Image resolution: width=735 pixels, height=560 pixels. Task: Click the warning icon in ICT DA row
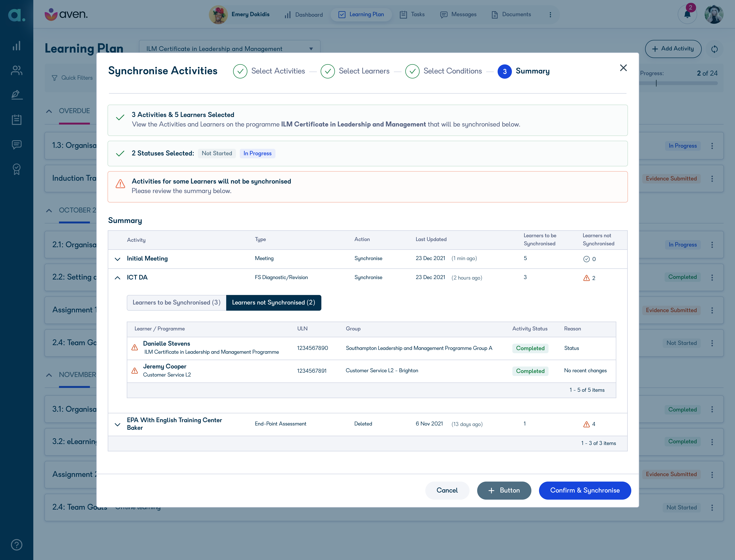[586, 278]
